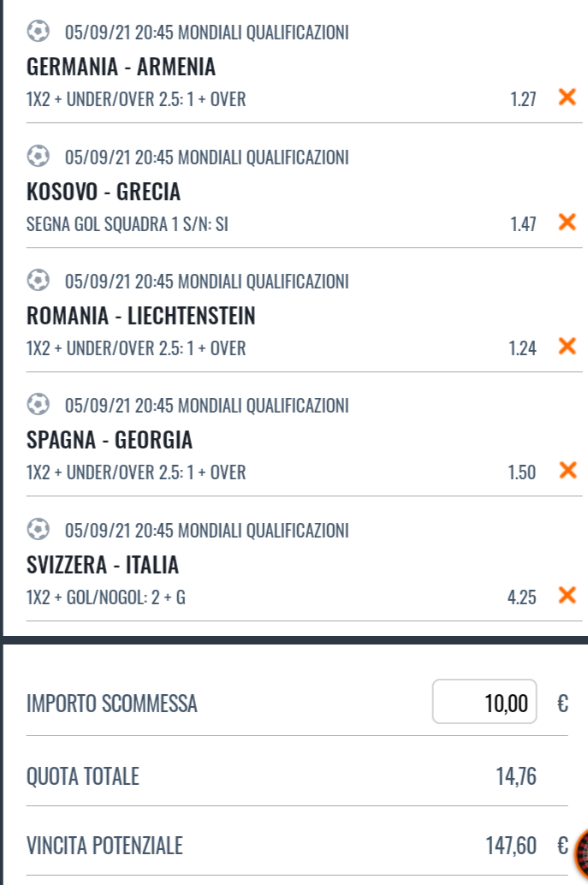Click the soccer ball icon above Svizzera - Italia
Screen dimensions: 588x885
pos(39,529)
